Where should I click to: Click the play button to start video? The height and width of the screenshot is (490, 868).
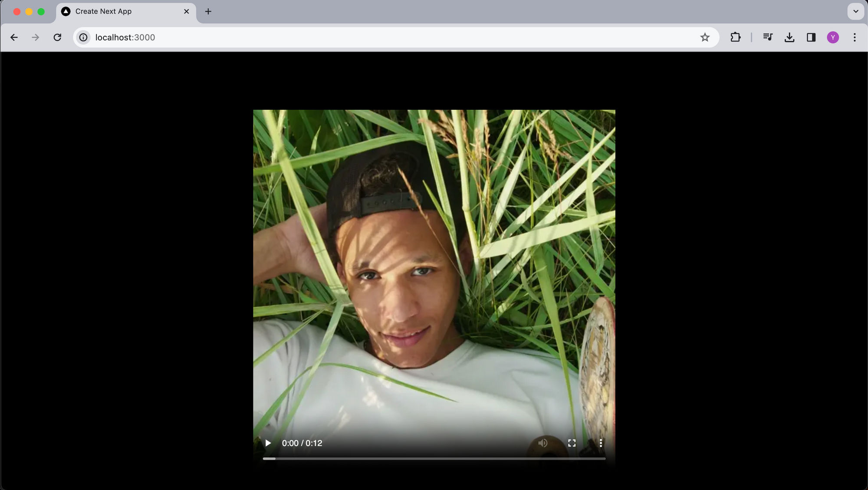pos(268,443)
